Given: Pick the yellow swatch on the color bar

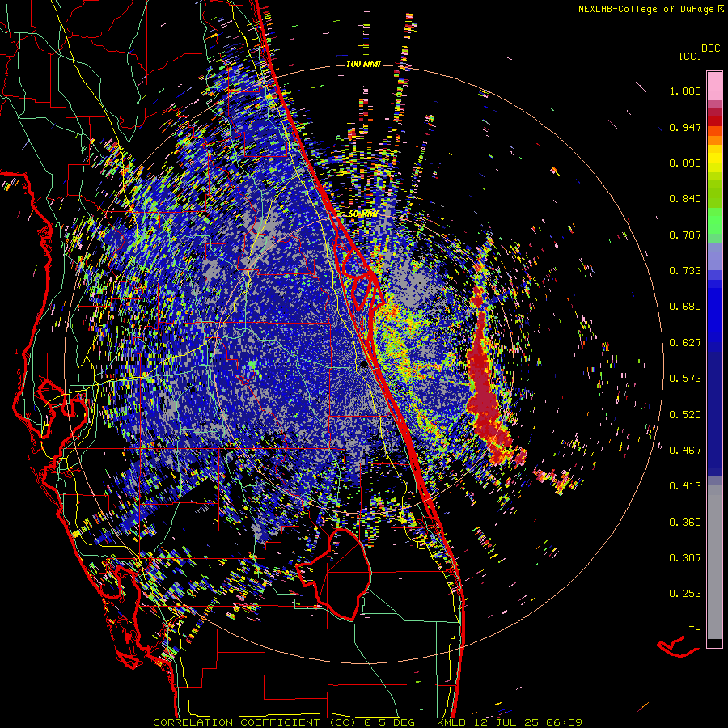Looking at the screenshot, I should tap(714, 158).
